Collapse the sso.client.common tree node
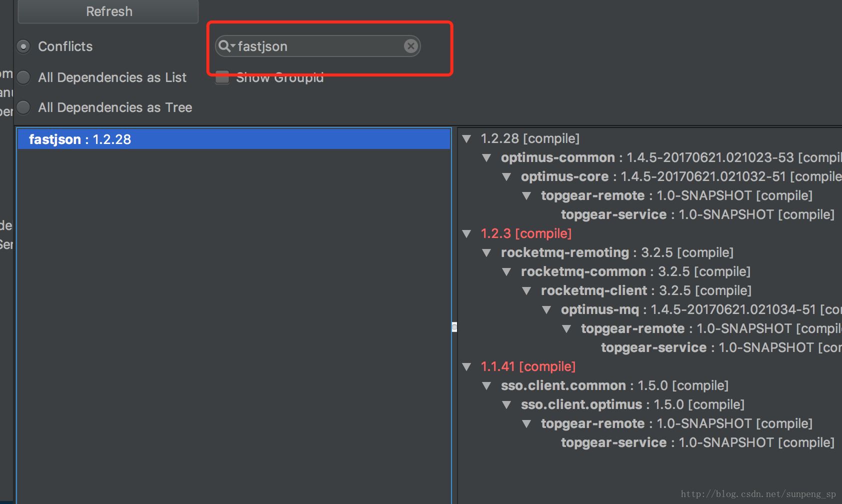The width and height of the screenshot is (842, 504). (x=486, y=386)
